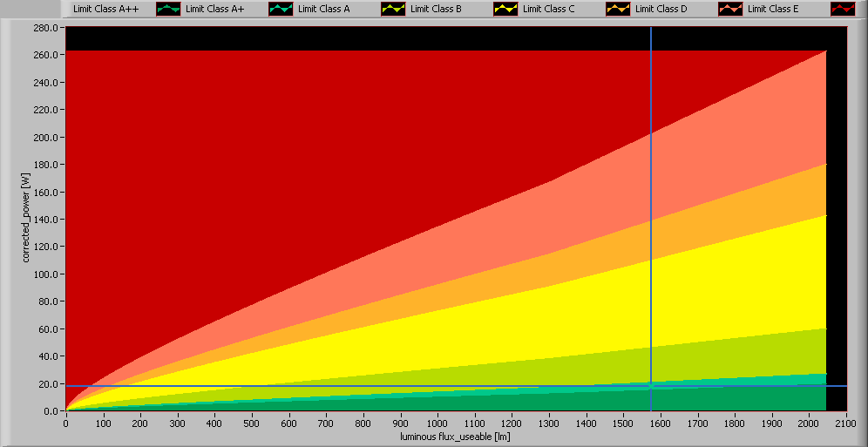Click the 2100 x-axis maximum value
Screen dimensions: 868x447
[845, 423]
